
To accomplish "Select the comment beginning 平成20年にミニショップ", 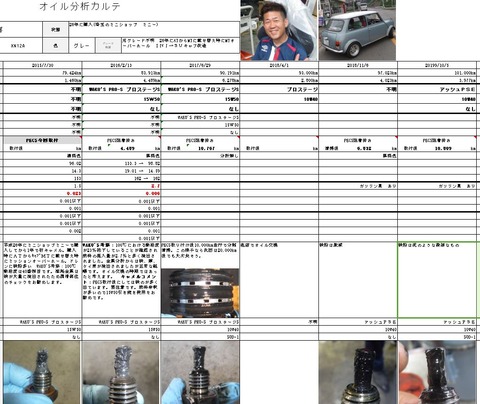I will click(x=42, y=280).
